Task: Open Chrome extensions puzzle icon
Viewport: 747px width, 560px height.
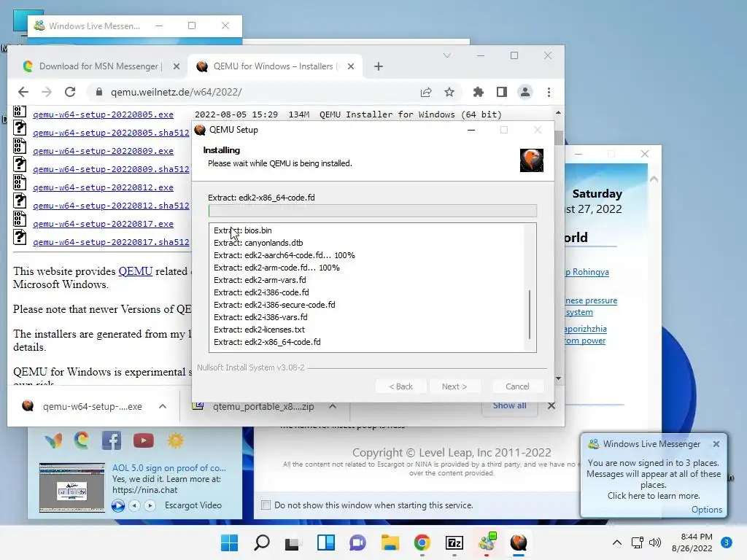Action: tap(478, 92)
